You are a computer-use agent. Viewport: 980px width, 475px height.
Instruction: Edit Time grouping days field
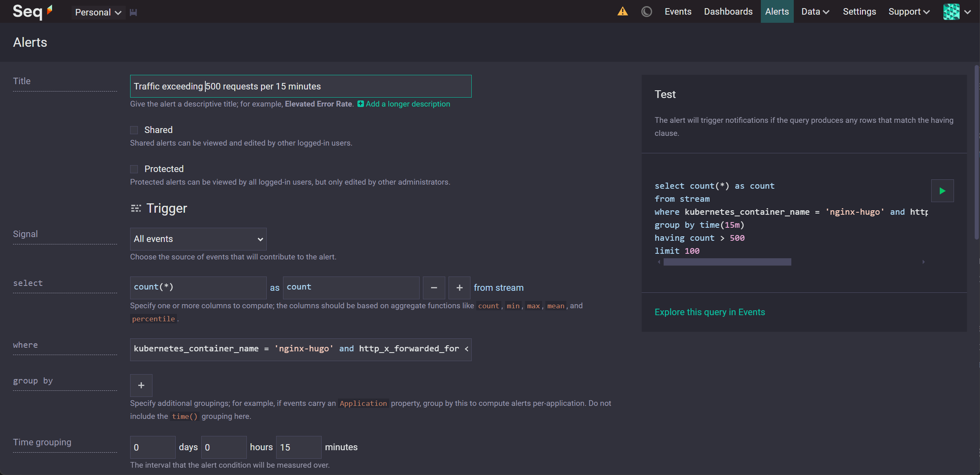pyautogui.click(x=152, y=447)
